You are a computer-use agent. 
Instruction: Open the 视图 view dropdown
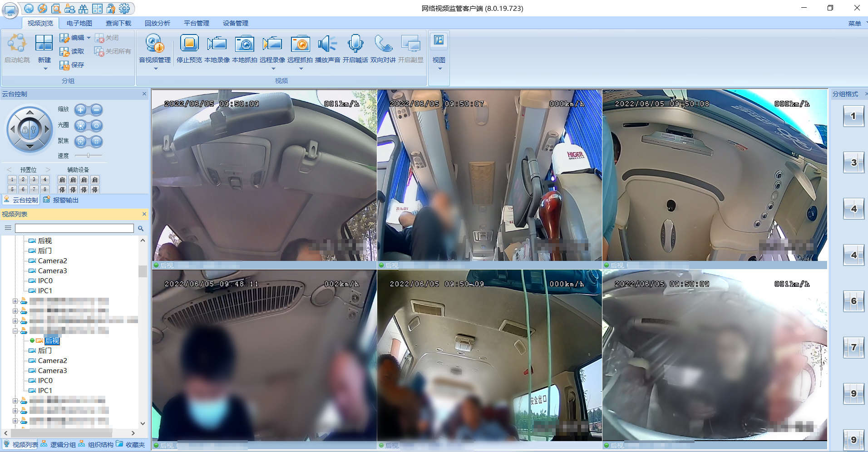tap(439, 69)
